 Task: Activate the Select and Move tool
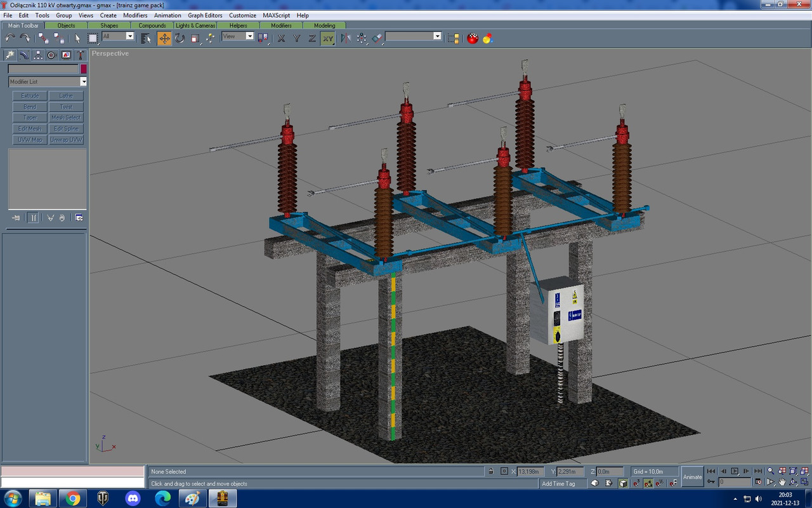coord(164,38)
